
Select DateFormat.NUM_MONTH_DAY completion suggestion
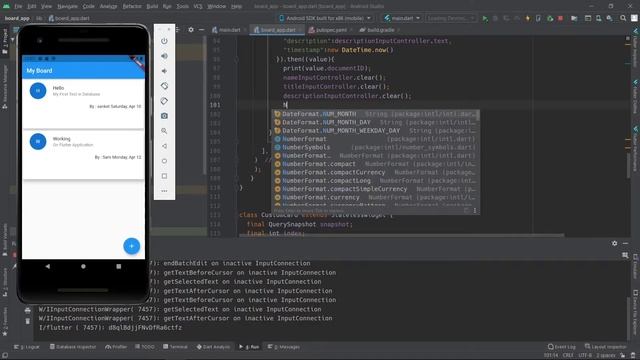pyautogui.click(x=376, y=122)
